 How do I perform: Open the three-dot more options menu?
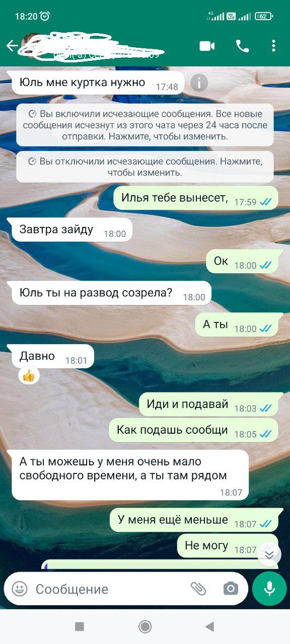click(273, 46)
